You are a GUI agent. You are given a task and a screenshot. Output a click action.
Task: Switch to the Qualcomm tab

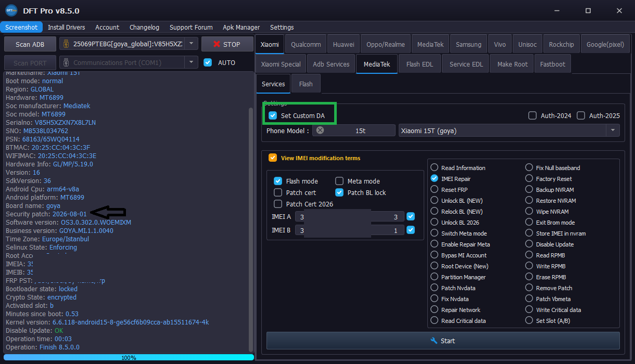(306, 44)
